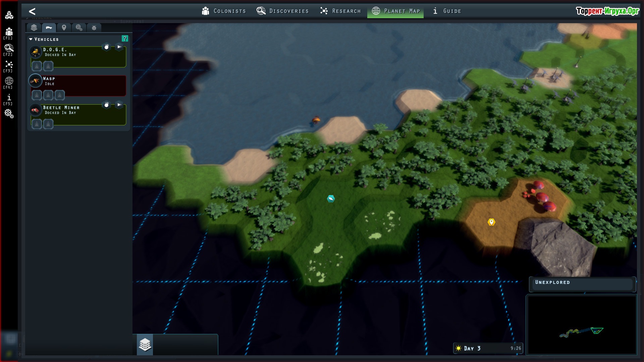Viewport: 644px width, 362px height.
Task: Open the Research menu
Action: tap(340, 11)
